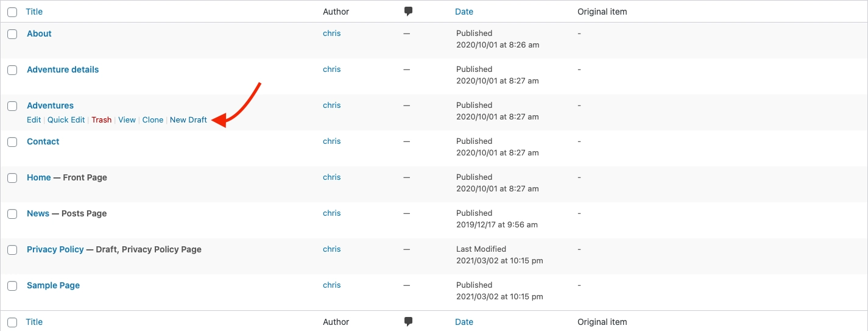
Task: Click Last Modified status in Privacy Policy row
Action: pos(481,249)
